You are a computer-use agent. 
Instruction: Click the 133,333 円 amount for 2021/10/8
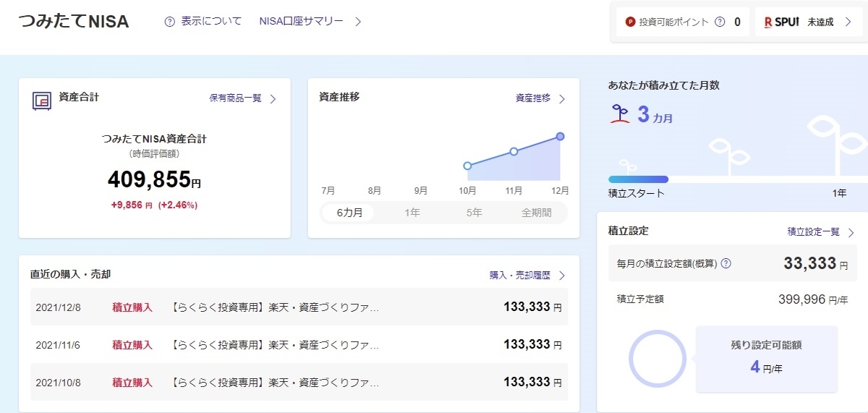[532, 382]
